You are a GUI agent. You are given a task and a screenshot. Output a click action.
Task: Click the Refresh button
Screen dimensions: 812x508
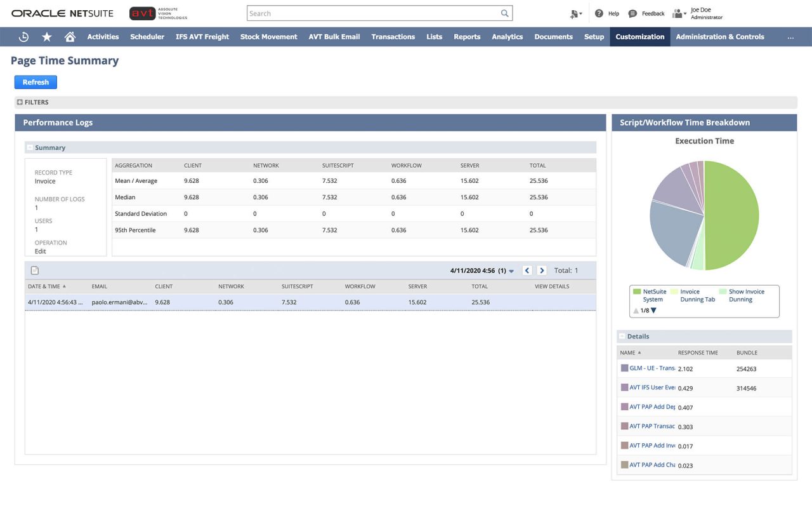36,82
